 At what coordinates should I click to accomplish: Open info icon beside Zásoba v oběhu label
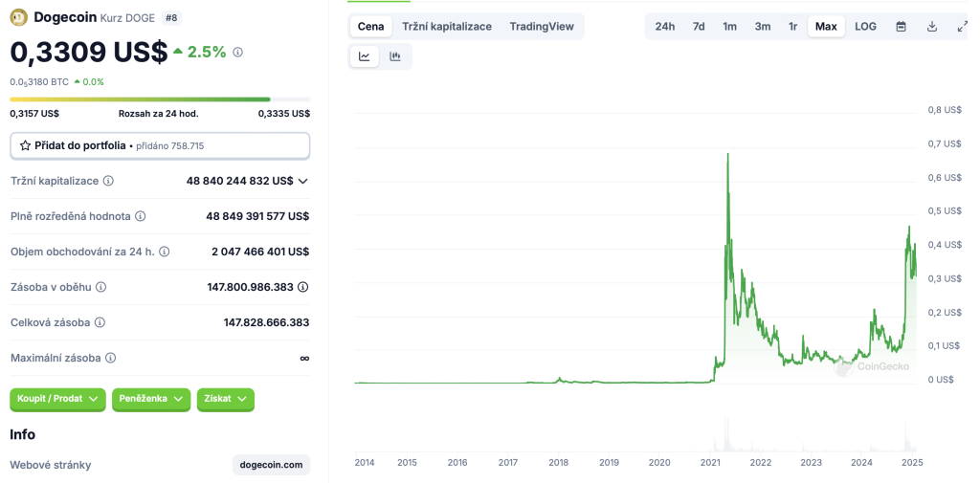point(100,288)
